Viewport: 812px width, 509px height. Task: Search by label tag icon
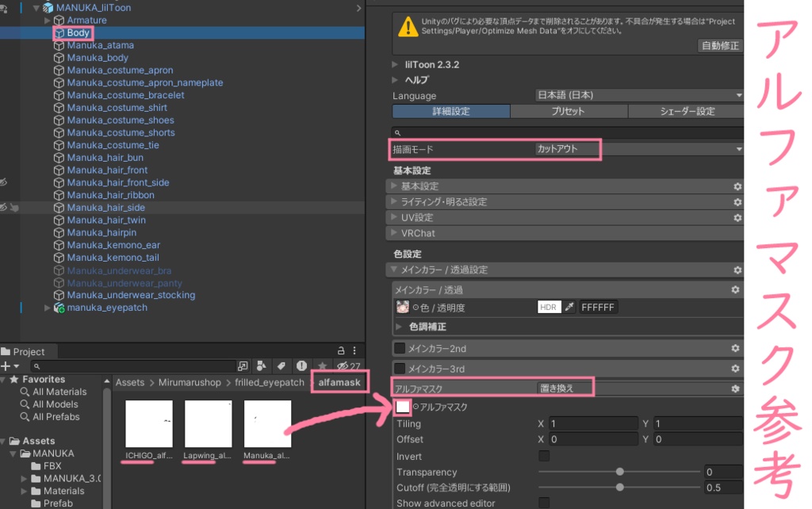point(282,366)
